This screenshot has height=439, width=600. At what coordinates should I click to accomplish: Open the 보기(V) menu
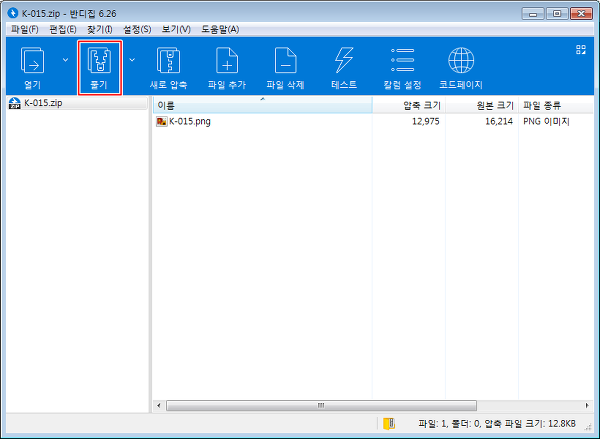coord(176,29)
